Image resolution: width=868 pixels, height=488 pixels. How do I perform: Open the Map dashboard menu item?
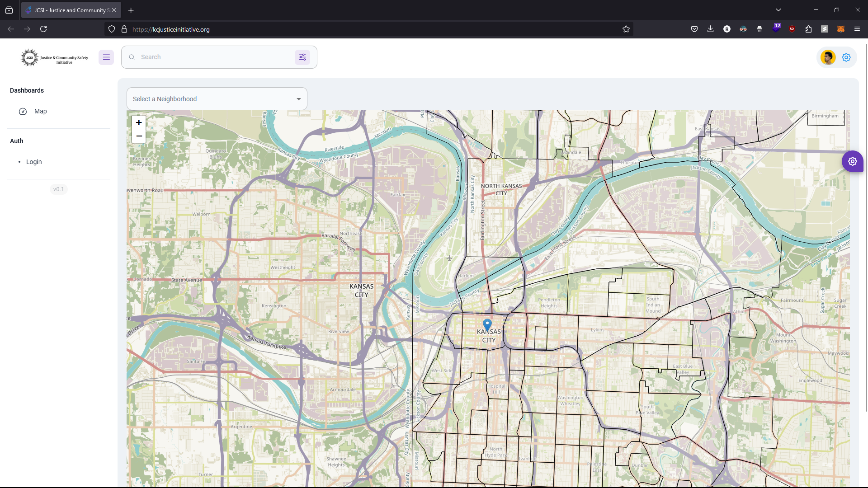coord(59,112)
